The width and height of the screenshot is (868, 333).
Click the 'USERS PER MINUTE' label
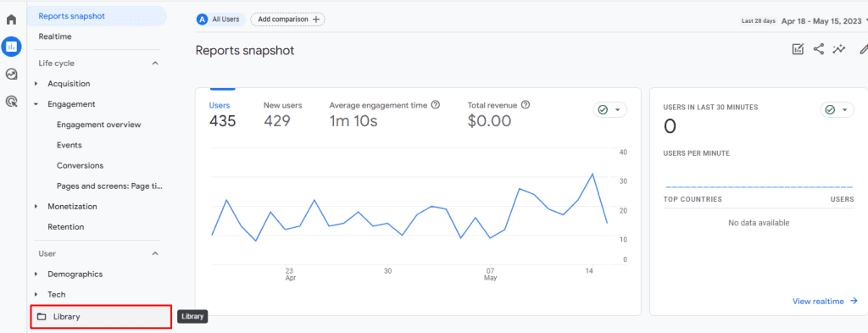click(697, 153)
